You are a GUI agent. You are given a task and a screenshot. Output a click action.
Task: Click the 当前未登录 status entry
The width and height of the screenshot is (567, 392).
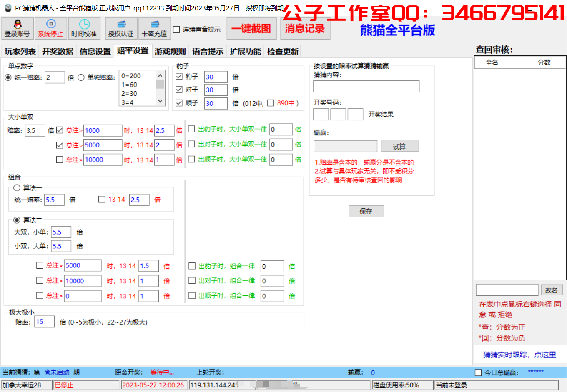tap(496, 385)
